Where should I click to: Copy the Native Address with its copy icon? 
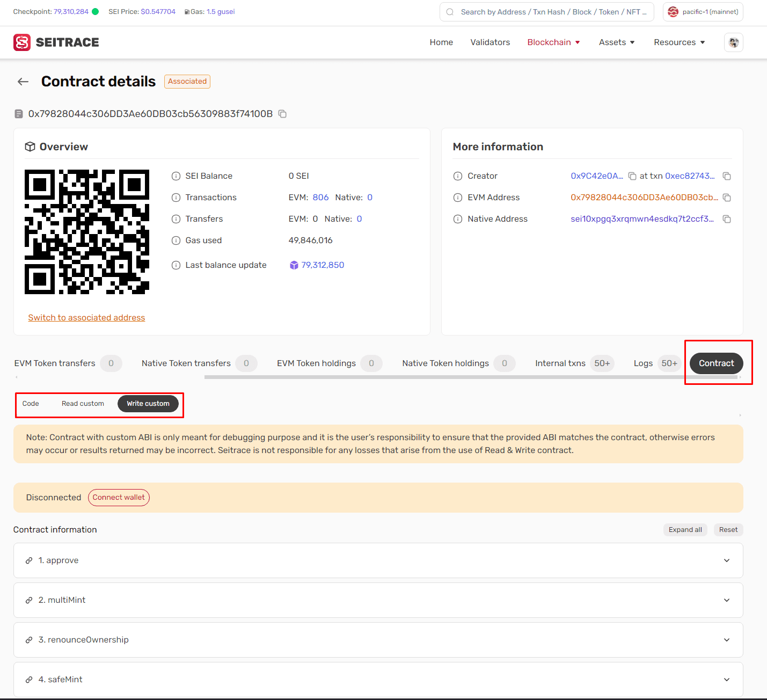pyautogui.click(x=727, y=219)
